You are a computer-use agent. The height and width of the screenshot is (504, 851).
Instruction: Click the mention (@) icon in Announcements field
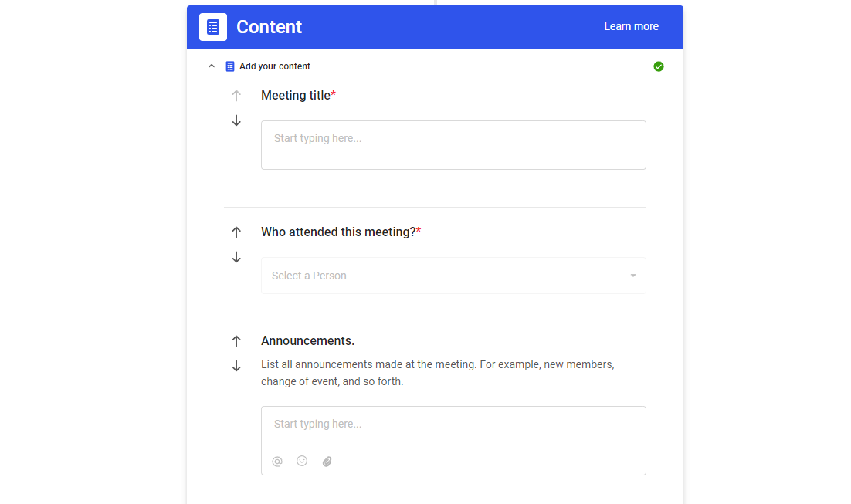click(276, 461)
